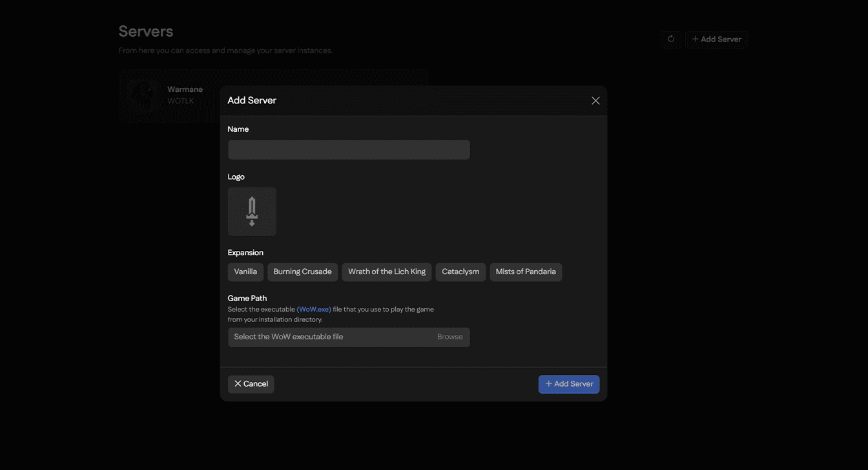868x470 pixels.
Task: Open the Warmane server lion logo icon
Action: (142, 95)
